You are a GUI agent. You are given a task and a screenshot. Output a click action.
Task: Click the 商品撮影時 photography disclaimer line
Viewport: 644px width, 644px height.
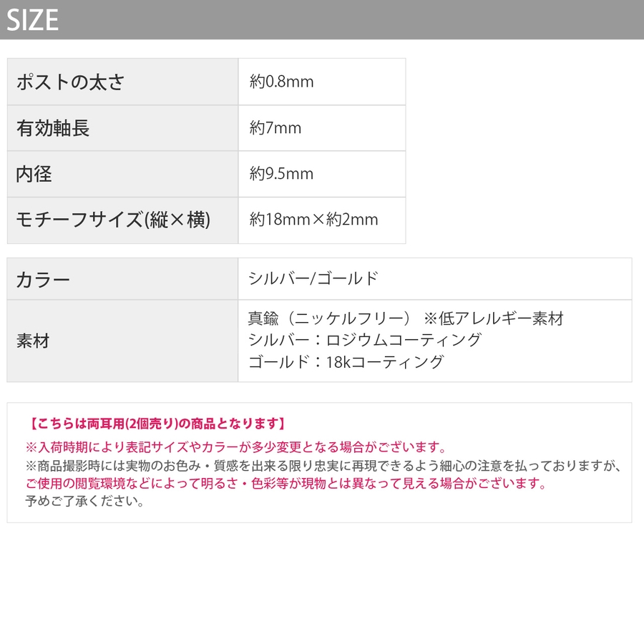(323, 466)
